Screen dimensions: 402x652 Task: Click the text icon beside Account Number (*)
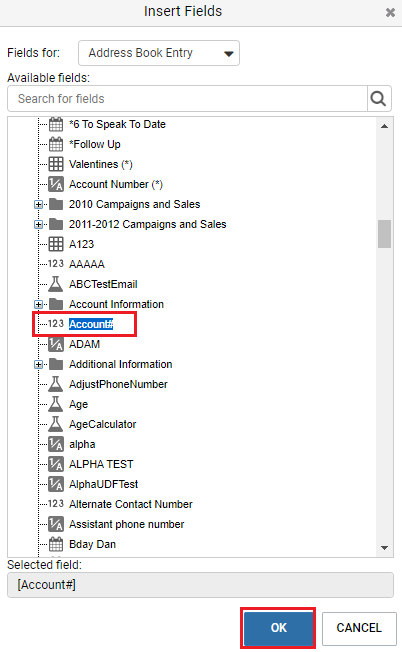pyautogui.click(x=56, y=184)
